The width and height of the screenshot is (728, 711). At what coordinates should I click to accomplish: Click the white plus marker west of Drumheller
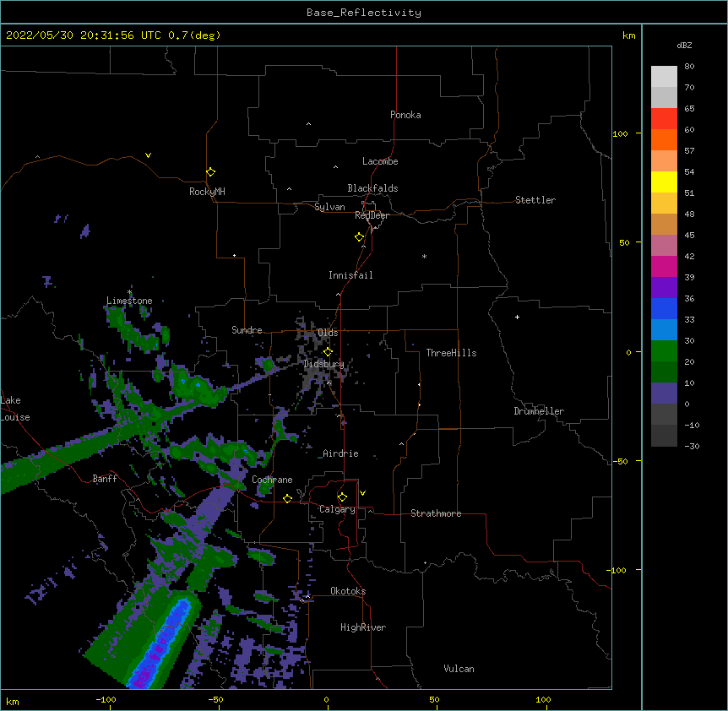[517, 317]
